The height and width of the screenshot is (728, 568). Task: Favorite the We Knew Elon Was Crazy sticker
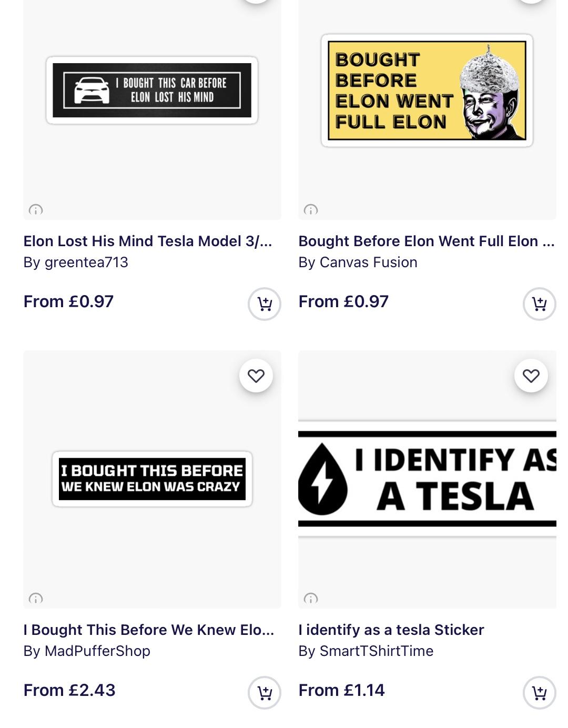(256, 376)
